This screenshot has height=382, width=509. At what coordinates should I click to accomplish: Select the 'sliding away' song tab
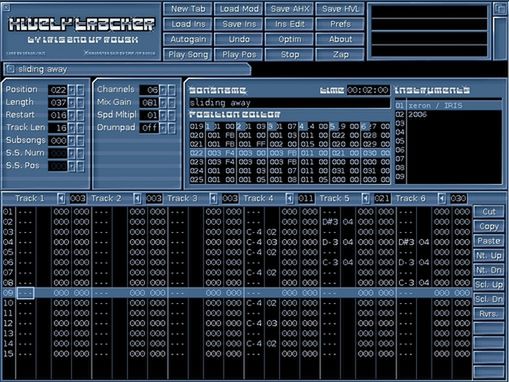pyautogui.click(x=127, y=69)
